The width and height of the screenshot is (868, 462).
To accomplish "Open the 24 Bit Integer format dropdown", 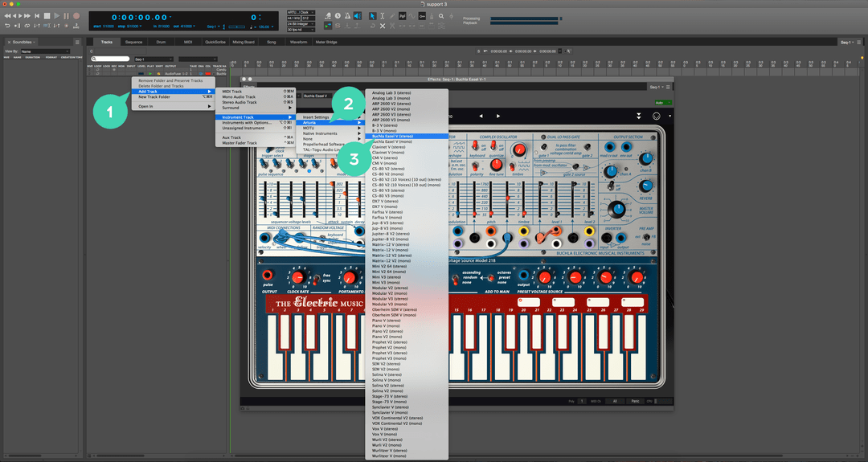I will [301, 24].
